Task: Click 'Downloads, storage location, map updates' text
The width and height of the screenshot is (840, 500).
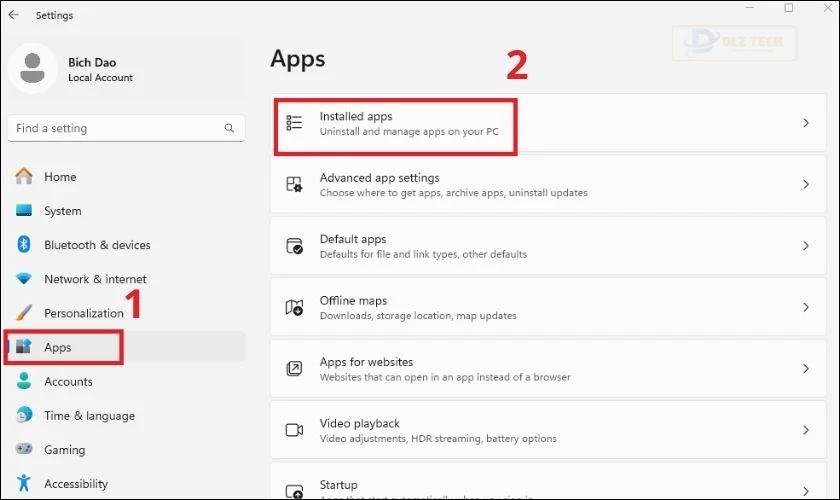Action: click(418, 316)
